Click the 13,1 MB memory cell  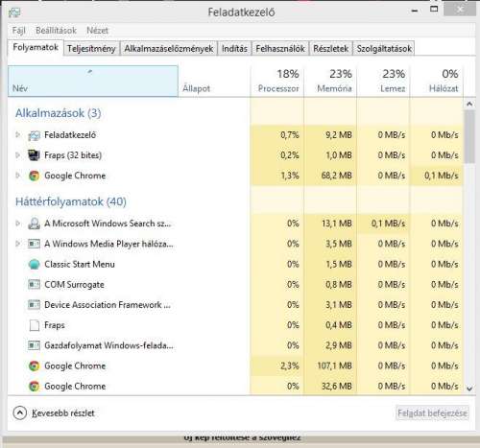[x=330, y=224]
